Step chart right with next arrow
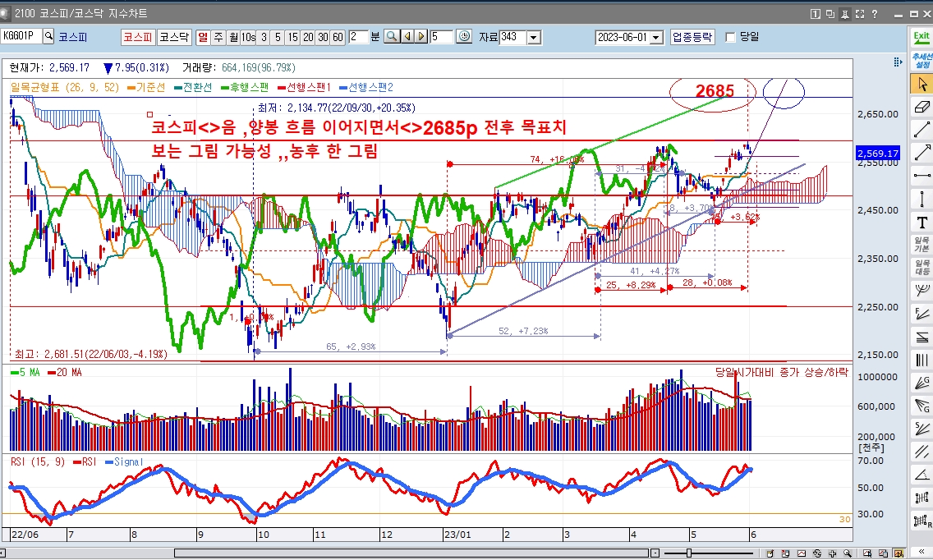Image resolution: width=933 pixels, height=560 pixels. click(x=421, y=37)
